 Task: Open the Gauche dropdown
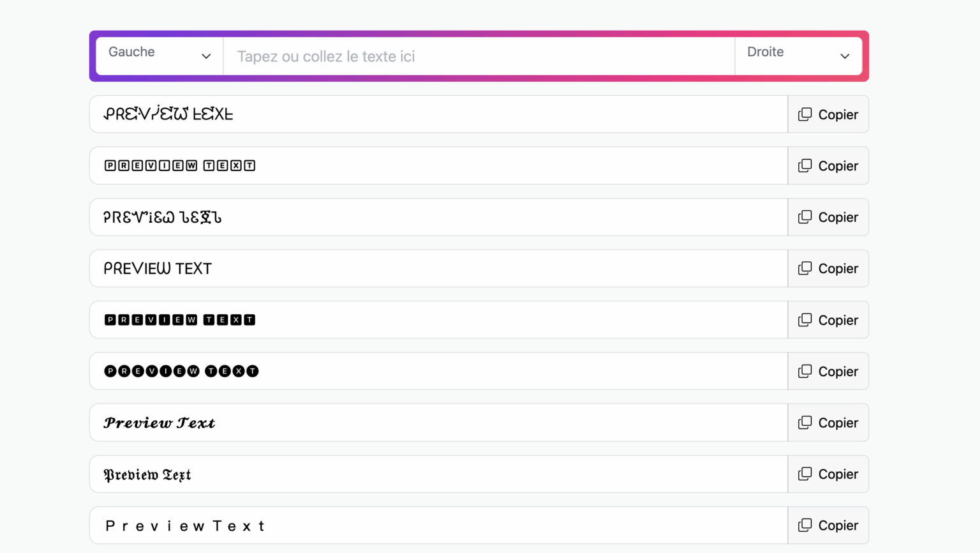159,56
